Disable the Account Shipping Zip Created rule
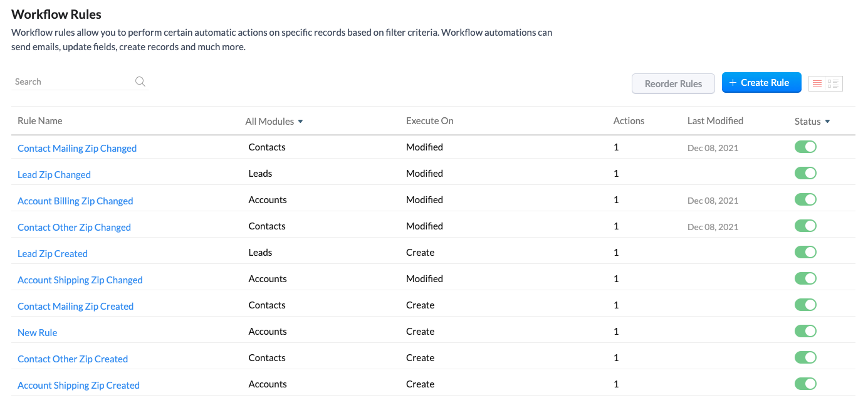 point(805,384)
